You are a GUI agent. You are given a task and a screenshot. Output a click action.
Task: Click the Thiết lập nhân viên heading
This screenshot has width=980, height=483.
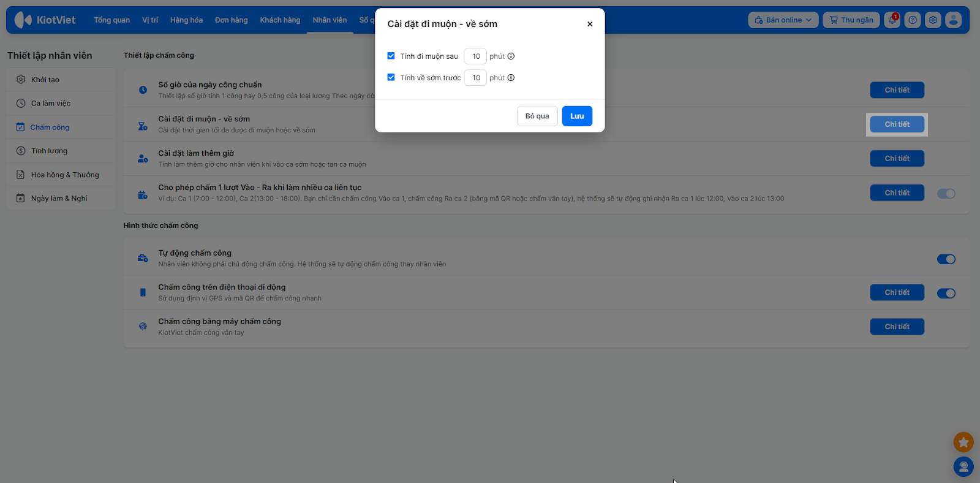click(x=50, y=56)
